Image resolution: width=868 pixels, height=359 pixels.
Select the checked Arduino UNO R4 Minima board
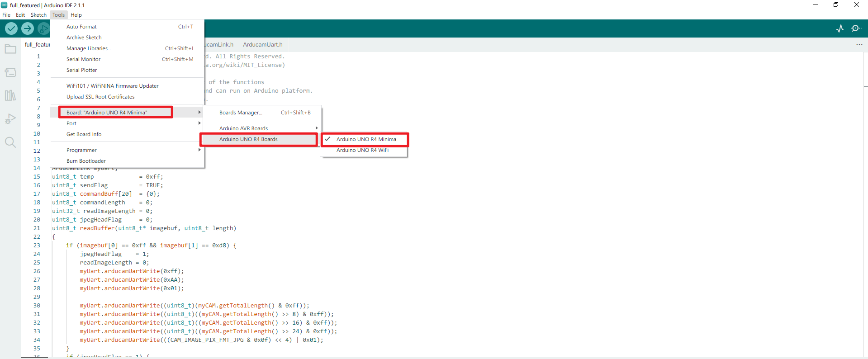365,139
